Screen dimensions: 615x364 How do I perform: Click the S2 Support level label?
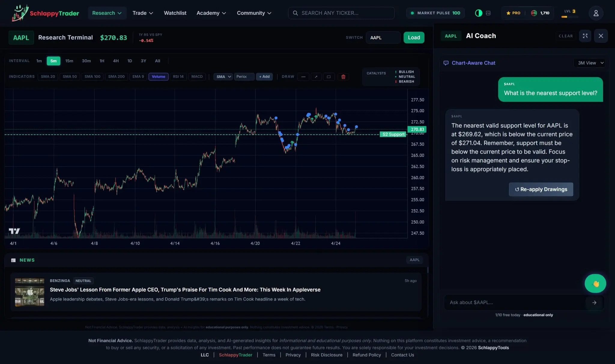393,134
